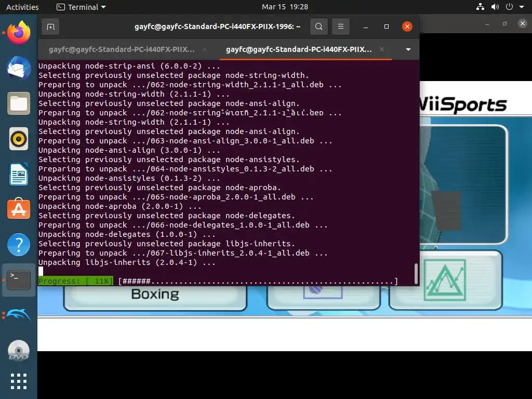This screenshot has height=399, width=532.
Task: Open the terminal hamburger menu
Action: click(341, 26)
